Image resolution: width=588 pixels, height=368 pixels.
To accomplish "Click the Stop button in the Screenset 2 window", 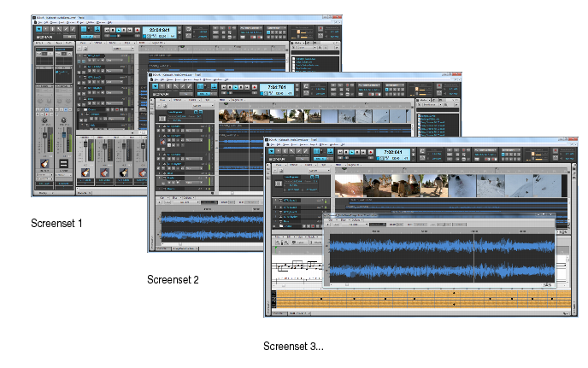I will (230, 87).
